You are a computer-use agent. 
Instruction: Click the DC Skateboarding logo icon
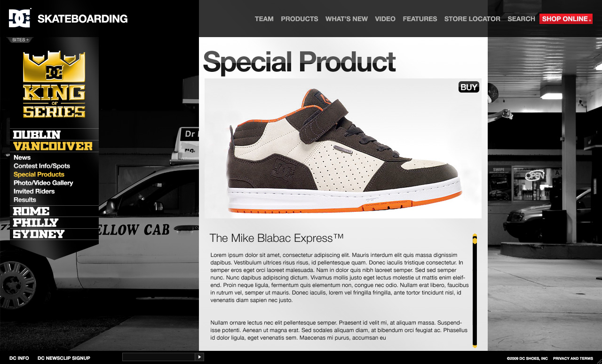point(20,18)
